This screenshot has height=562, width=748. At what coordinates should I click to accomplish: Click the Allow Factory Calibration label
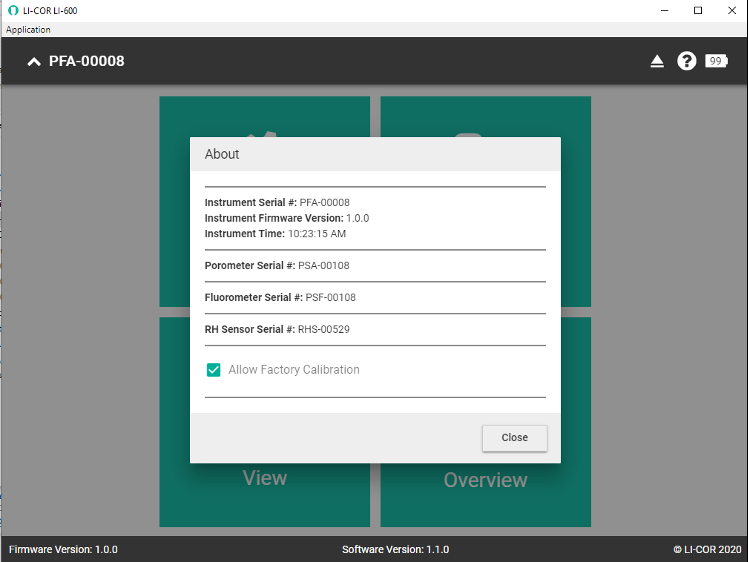point(293,370)
